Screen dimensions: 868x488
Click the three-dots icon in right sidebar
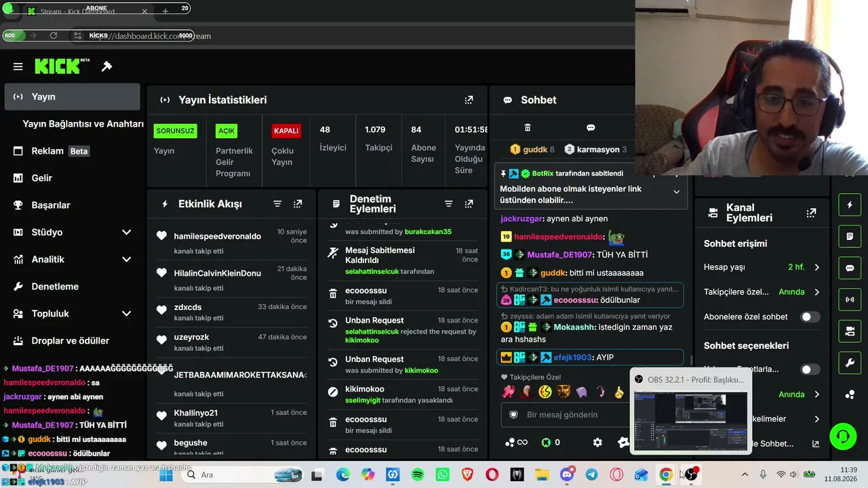850,394
